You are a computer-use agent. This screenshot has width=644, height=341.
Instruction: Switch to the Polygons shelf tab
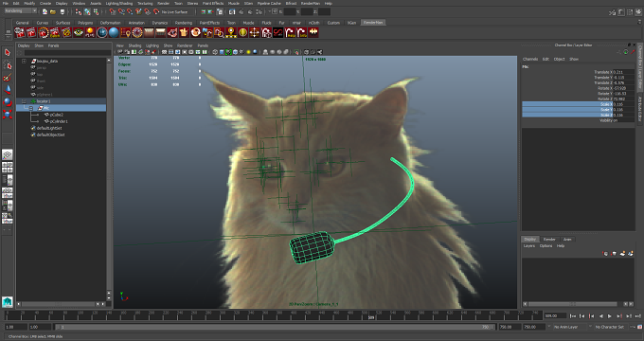(x=85, y=23)
